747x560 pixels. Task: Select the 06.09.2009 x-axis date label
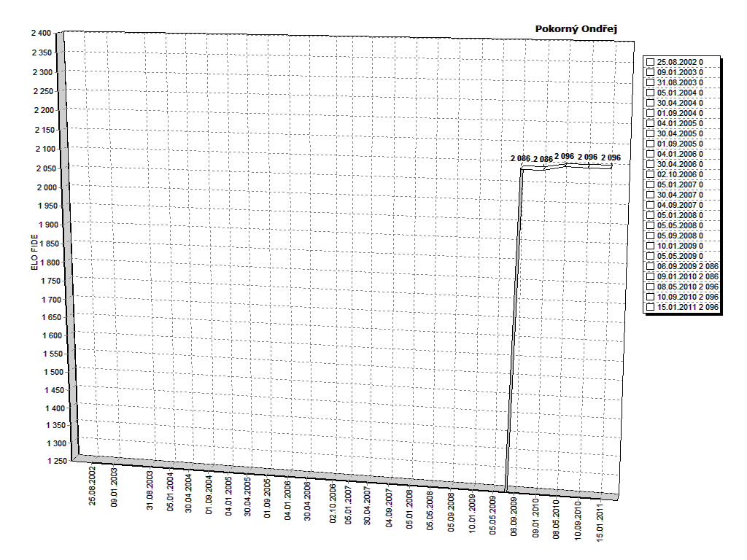(x=515, y=516)
